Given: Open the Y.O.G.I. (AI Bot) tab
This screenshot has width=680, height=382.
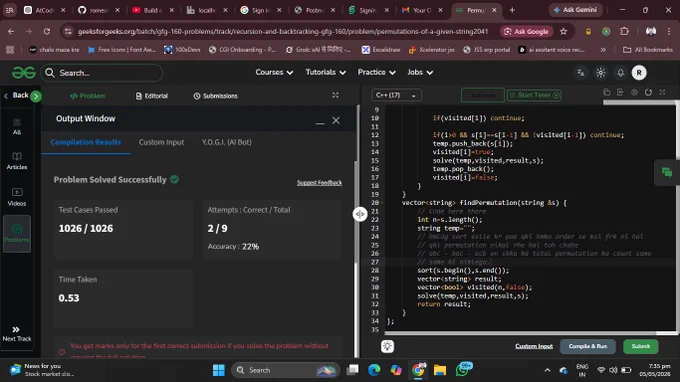Looking at the screenshot, I should click(x=226, y=142).
